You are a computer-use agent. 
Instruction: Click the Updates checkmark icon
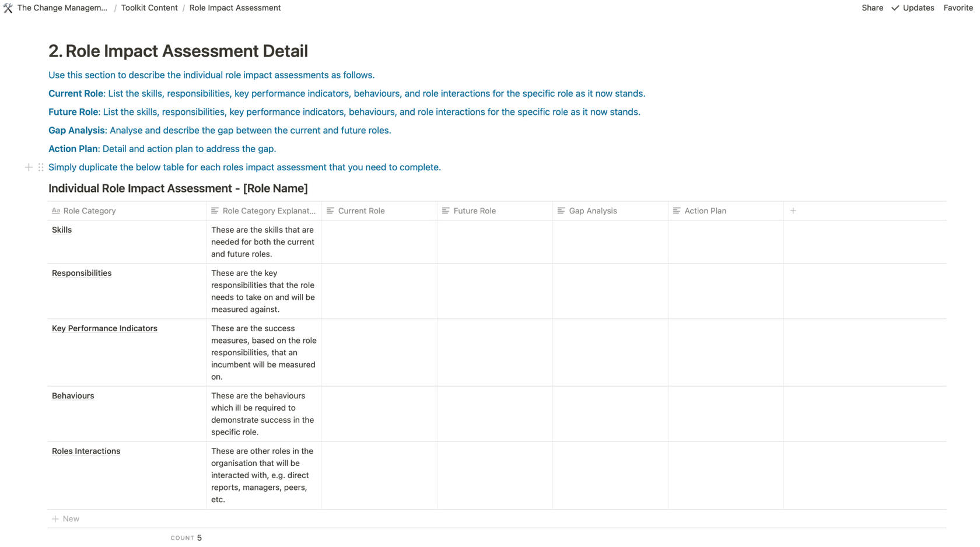895,8
